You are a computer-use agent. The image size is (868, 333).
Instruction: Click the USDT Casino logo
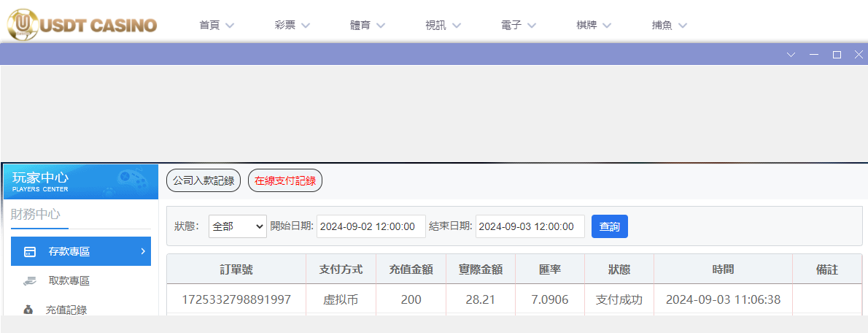[82, 23]
